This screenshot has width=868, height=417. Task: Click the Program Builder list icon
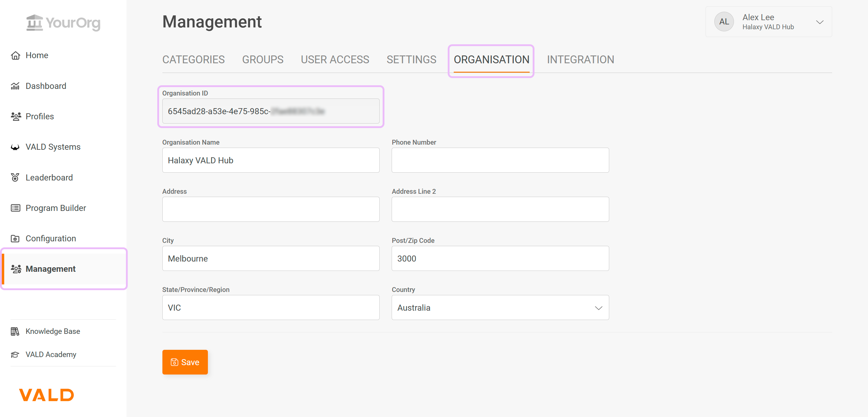(15, 208)
